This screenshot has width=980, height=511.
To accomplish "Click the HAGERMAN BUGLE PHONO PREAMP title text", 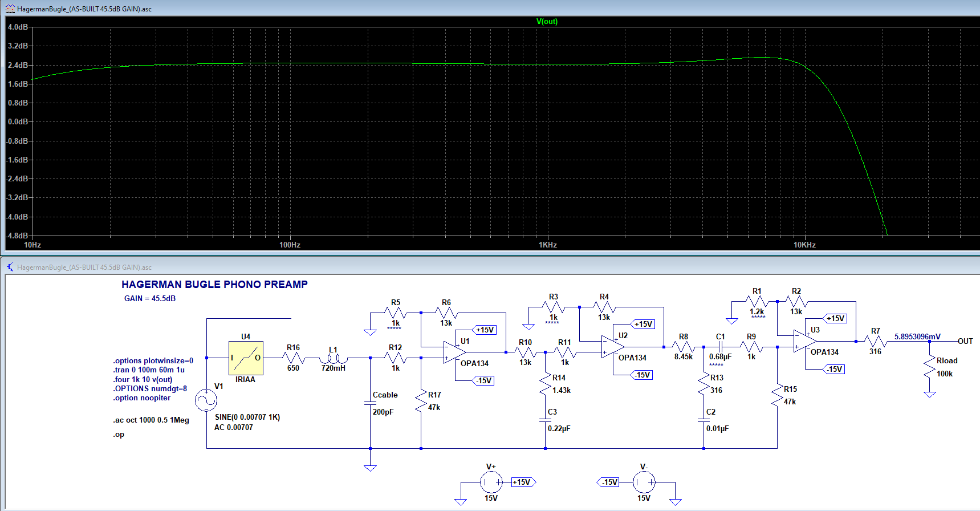I will [x=214, y=284].
